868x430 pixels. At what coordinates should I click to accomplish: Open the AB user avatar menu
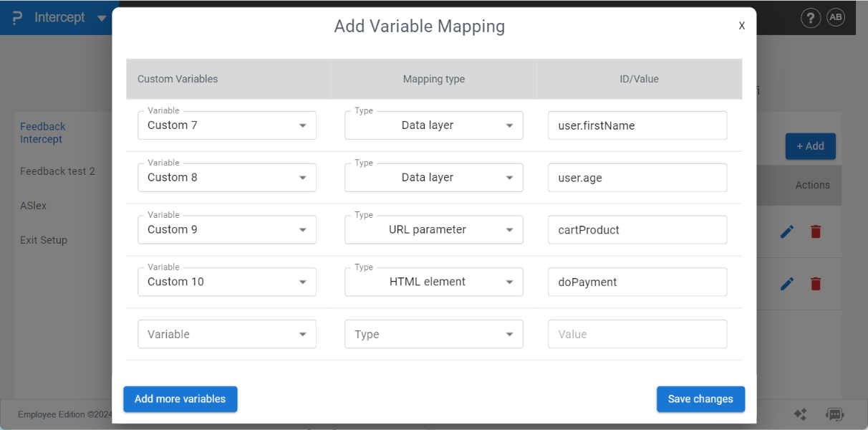(836, 17)
